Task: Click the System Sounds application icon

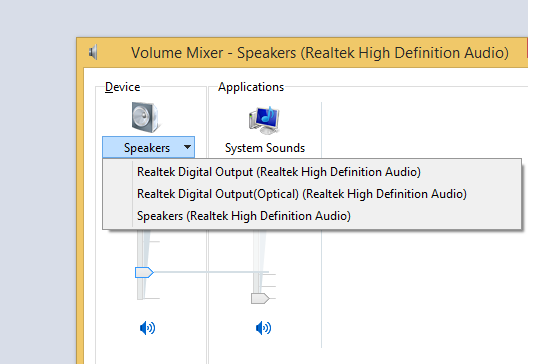Action: pos(264,120)
